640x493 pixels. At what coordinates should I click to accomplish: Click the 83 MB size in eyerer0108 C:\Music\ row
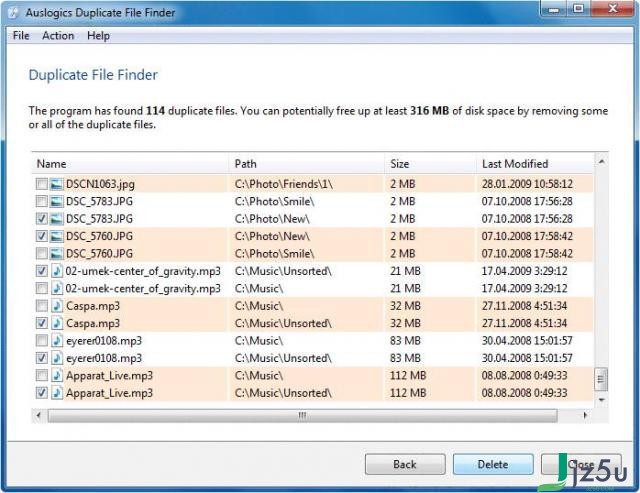(x=405, y=341)
